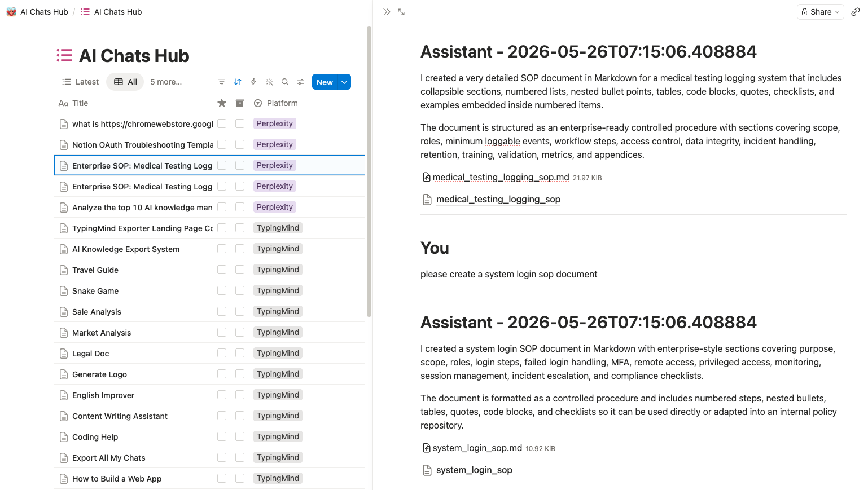
Task: Click page icon of Coding Help row
Action: pyautogui.click(x=64, y=437)
